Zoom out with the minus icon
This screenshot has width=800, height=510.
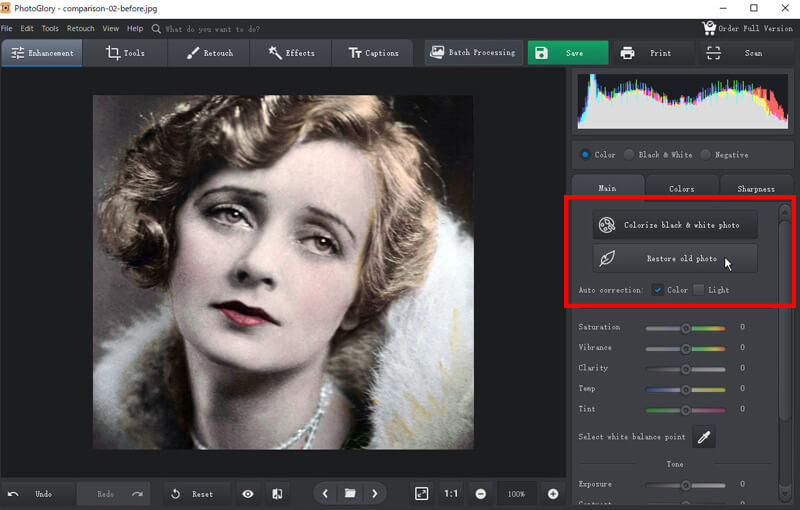pyautogui.click(x=481, y=494)
